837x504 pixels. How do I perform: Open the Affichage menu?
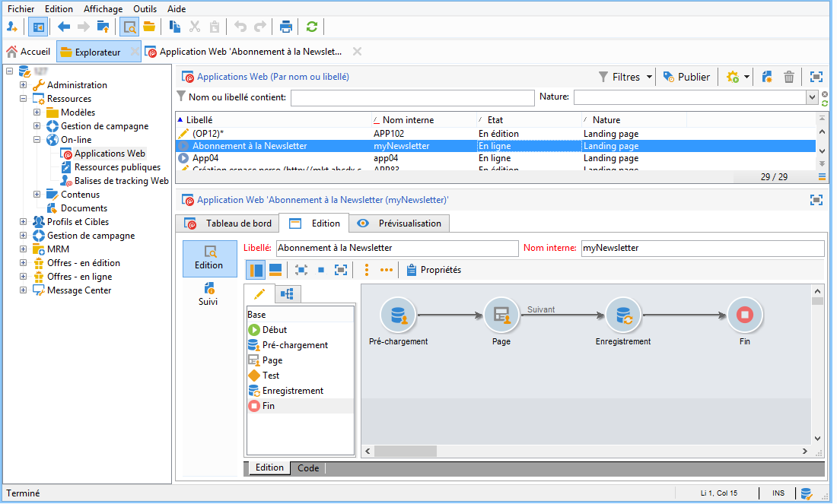click(103, 9)
